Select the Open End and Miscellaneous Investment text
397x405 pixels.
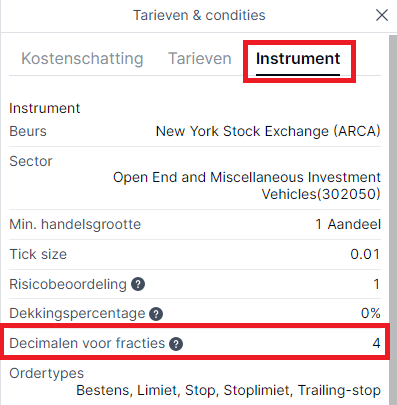247,177
